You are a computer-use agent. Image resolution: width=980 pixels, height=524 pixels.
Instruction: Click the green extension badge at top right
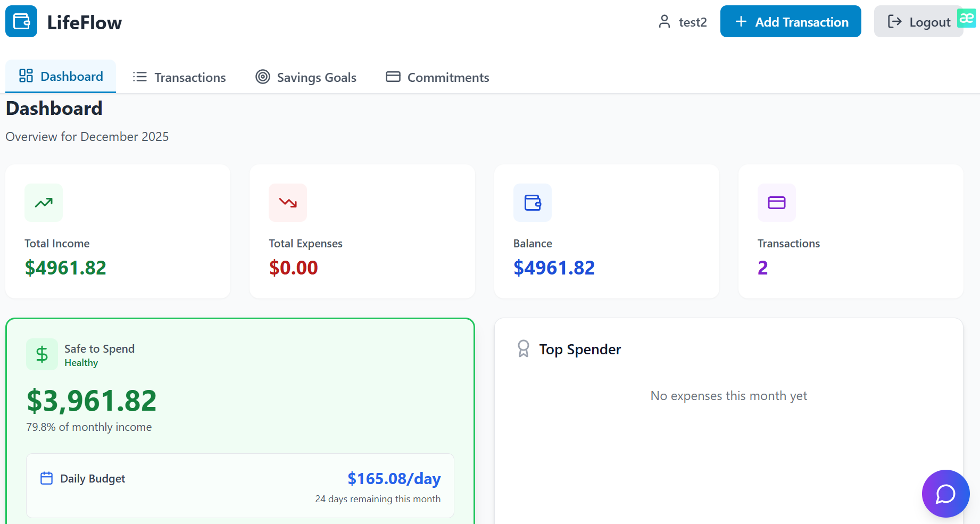[967, 18]
